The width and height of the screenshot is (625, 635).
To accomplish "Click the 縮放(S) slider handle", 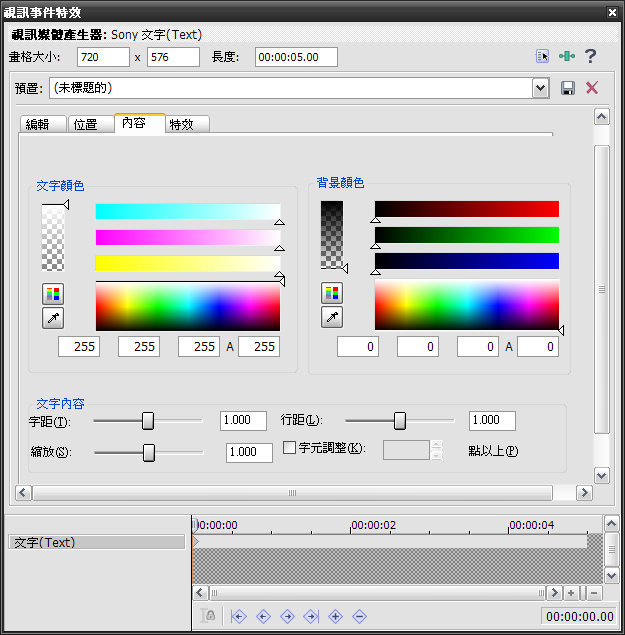I will pyautogui.click(x=149, y=452).
